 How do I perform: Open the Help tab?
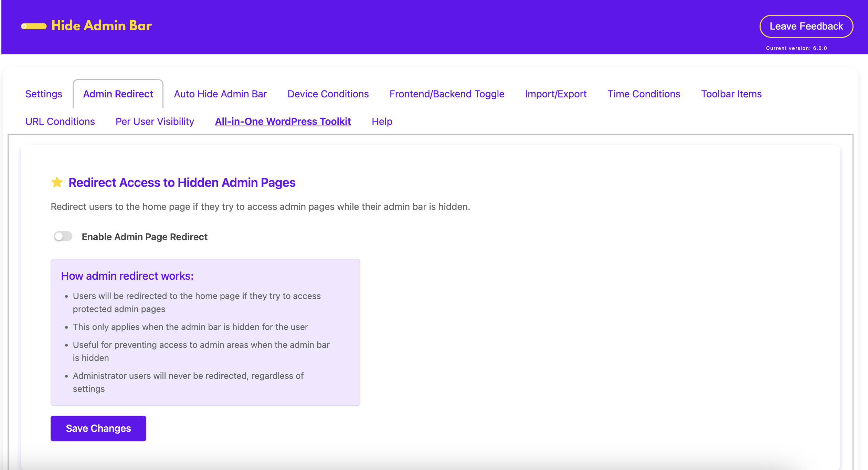pos(382,121)
